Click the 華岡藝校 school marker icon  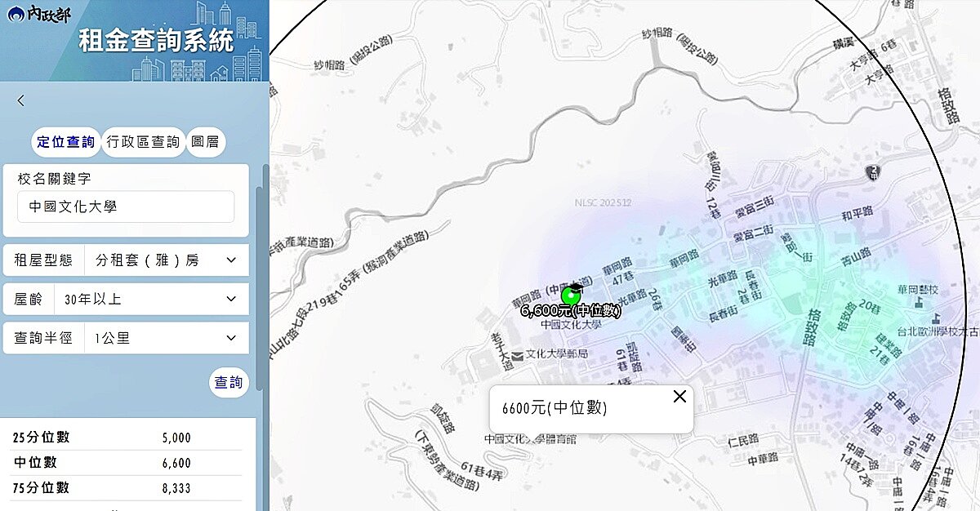(919, 303)
